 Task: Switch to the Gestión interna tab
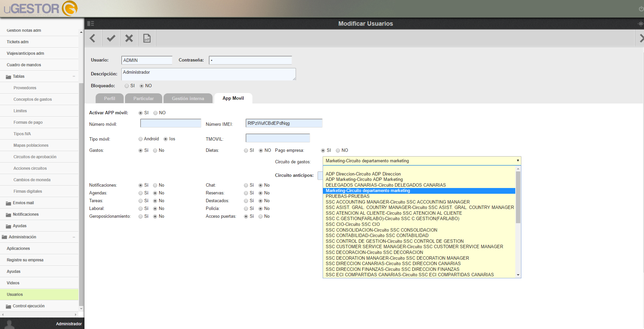[188, 98]
